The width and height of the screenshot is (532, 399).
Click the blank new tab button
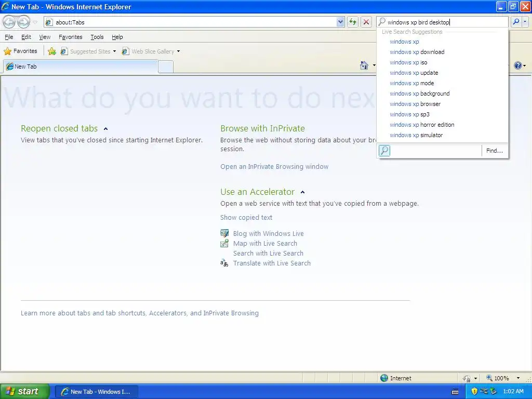pos(166,66)
